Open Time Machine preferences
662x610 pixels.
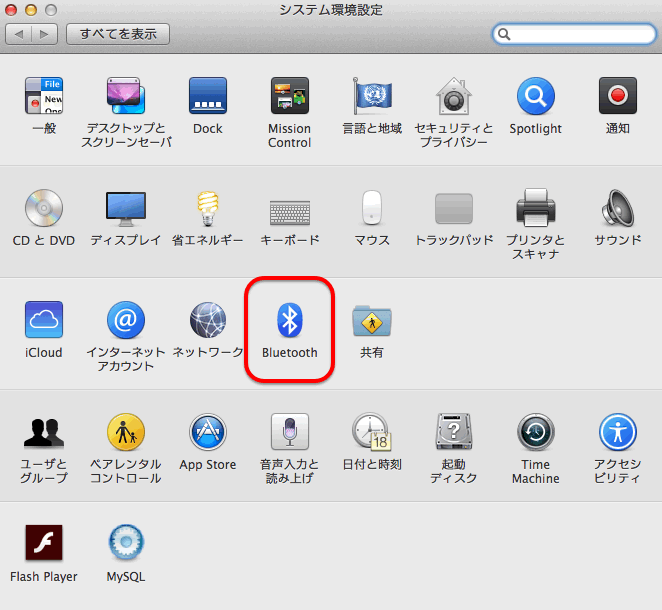click(535, 433)
